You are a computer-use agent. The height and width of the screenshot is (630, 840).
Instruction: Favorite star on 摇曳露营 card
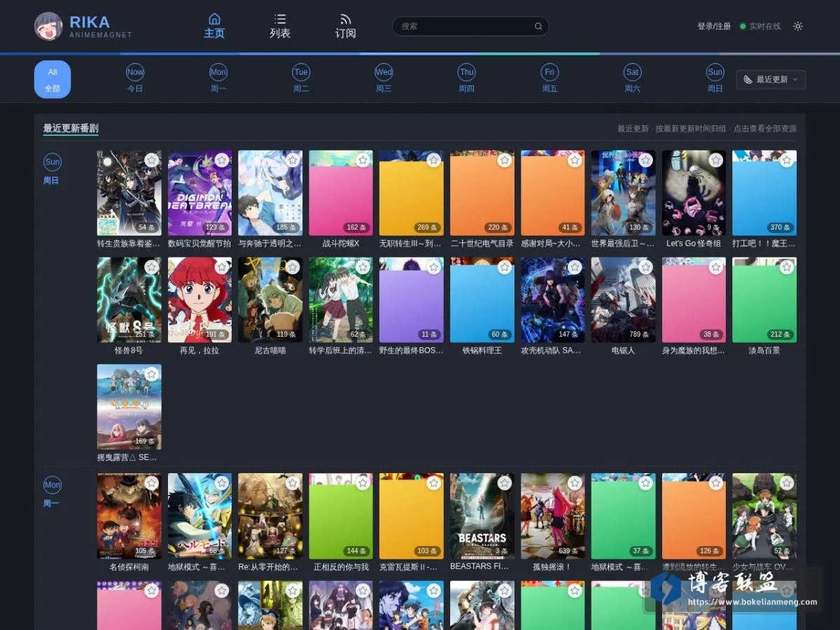pyautogui.click(x=152, y=374)
